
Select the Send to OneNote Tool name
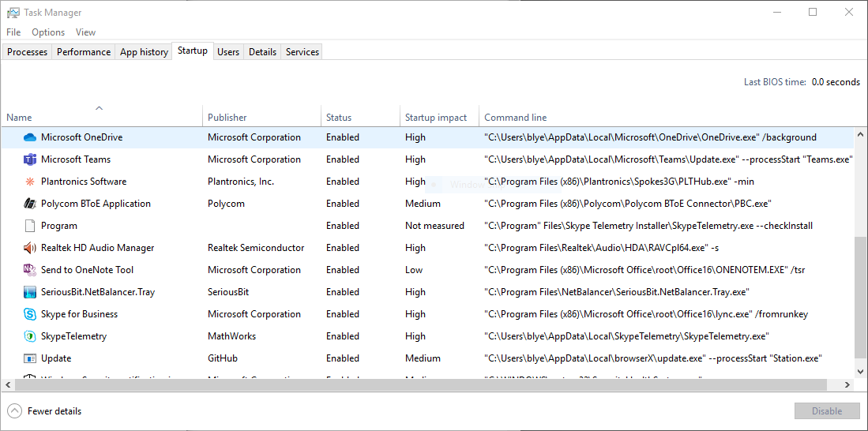point(88,270)
